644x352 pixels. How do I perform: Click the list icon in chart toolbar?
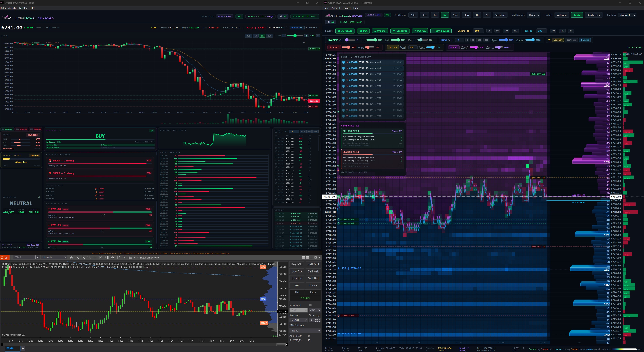(130, 257)
